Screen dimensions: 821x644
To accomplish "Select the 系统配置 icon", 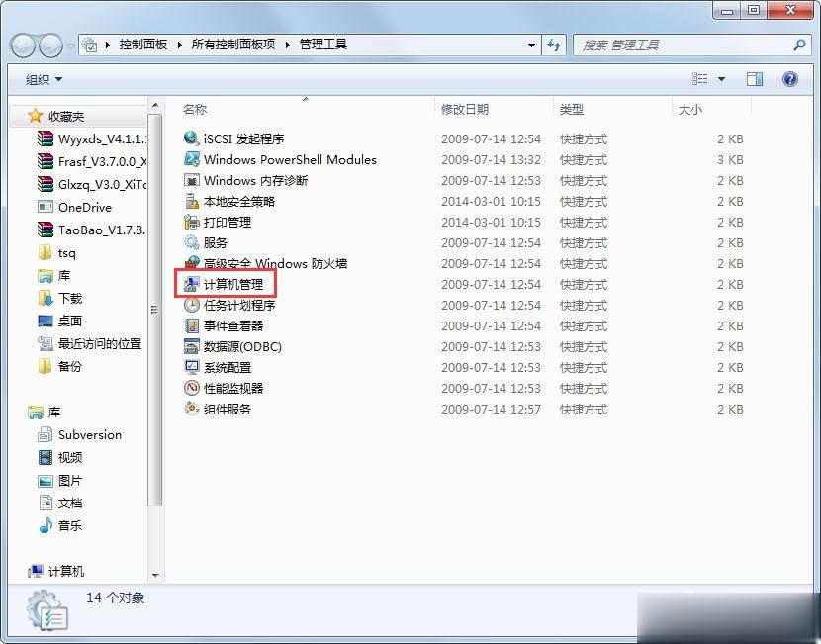I will click(x=192, y=367).
